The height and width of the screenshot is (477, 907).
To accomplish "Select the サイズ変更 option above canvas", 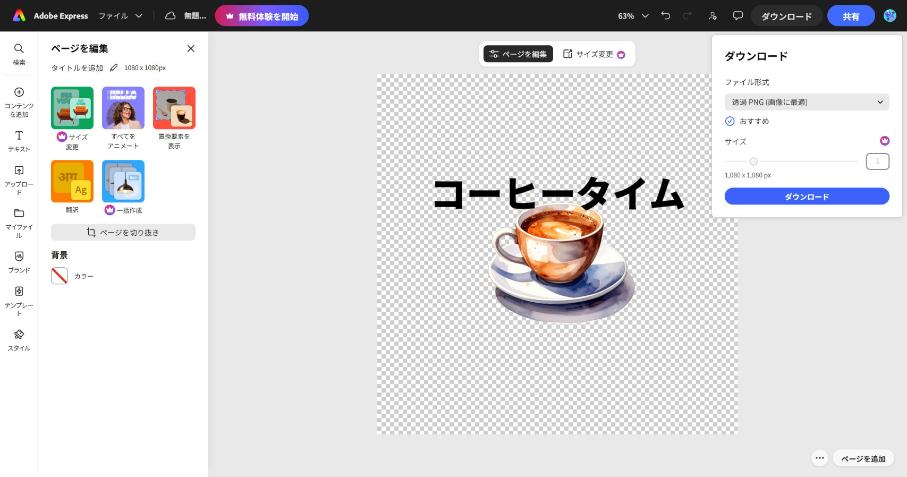I will point(594,54).
